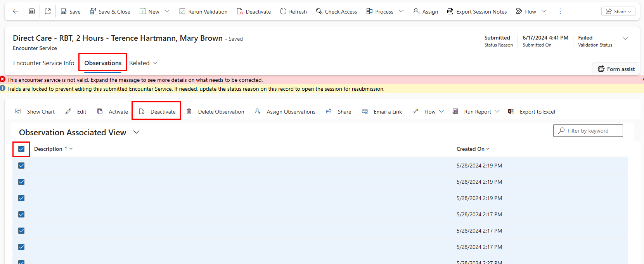Click Delete Observation trash icon
This screenshot has width=644, height=264.
click(x=189, y=112)
